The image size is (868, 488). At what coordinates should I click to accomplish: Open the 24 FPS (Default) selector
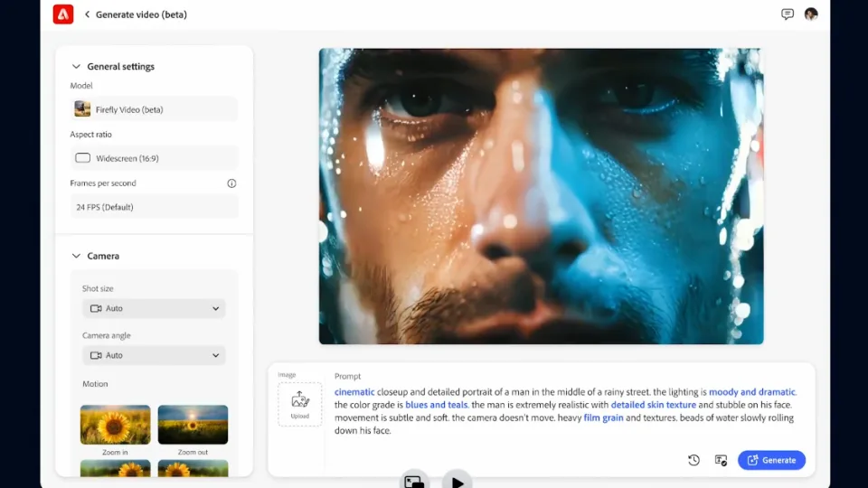154,207
